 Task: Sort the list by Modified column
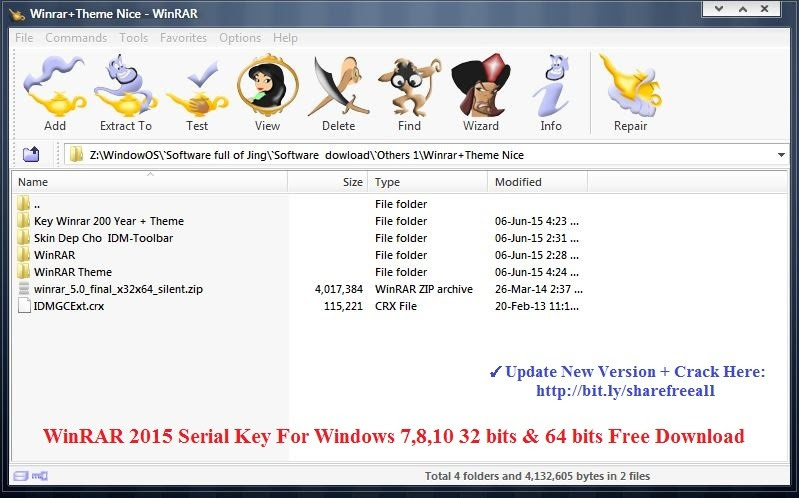click(x=538, y=182)
